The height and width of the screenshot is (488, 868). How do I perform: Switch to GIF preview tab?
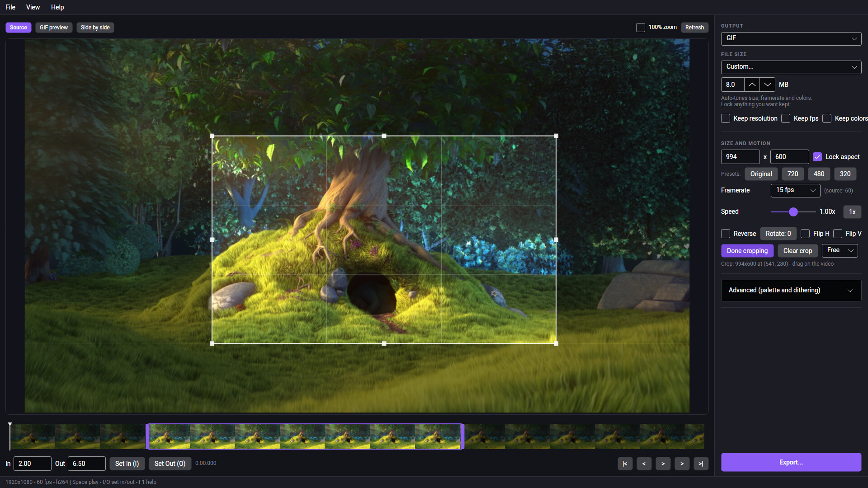point(54,28)
